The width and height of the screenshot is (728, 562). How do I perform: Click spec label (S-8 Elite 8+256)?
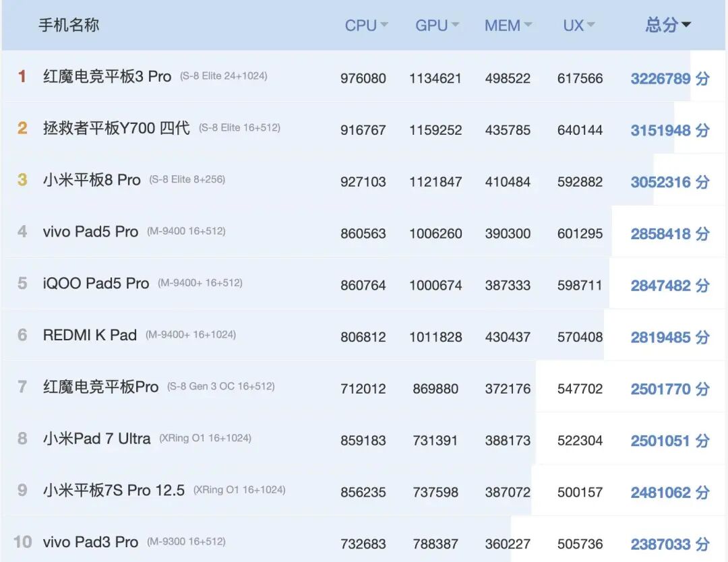point(187,179)
